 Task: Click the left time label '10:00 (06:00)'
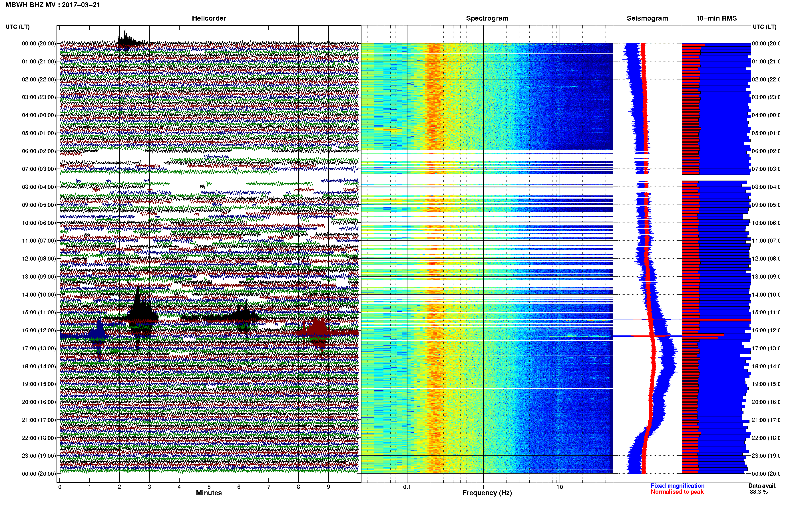(39, 223)
